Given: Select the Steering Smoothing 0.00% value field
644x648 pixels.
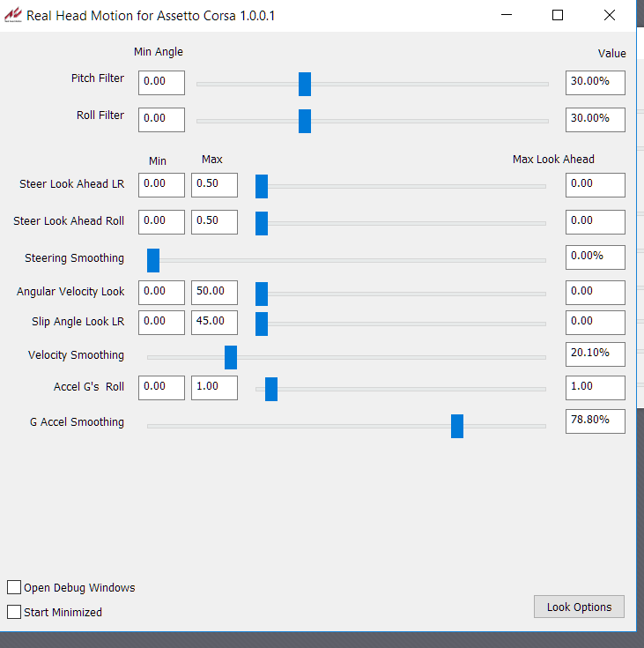Looking at the screenshot, I should point(596,257).
